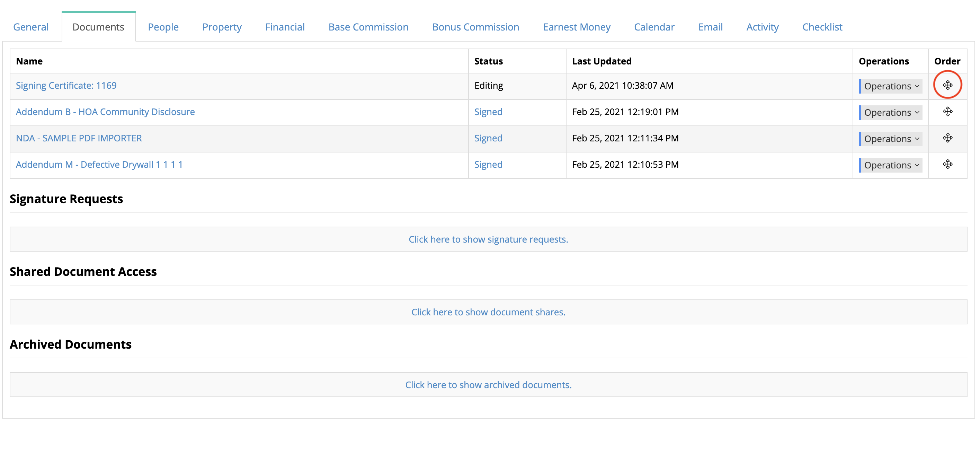The width and height of the screenshot is (980, 472).
Task: Open Operations dropdown for Addendum B
Action: (891, 112)
